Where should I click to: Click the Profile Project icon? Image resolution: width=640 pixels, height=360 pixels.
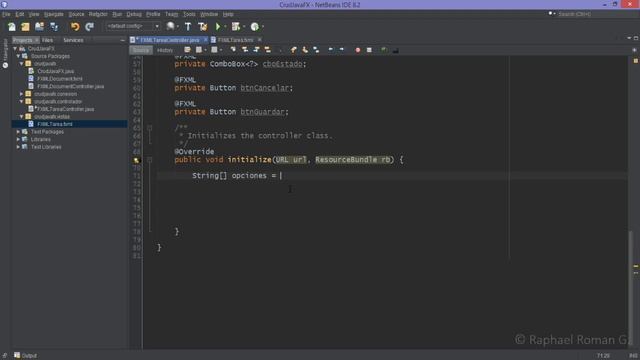tap(255, 27)
